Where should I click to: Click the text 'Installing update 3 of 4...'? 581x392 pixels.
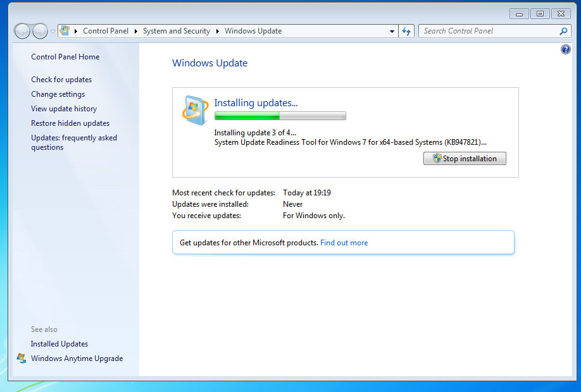[x=255, y=133]
